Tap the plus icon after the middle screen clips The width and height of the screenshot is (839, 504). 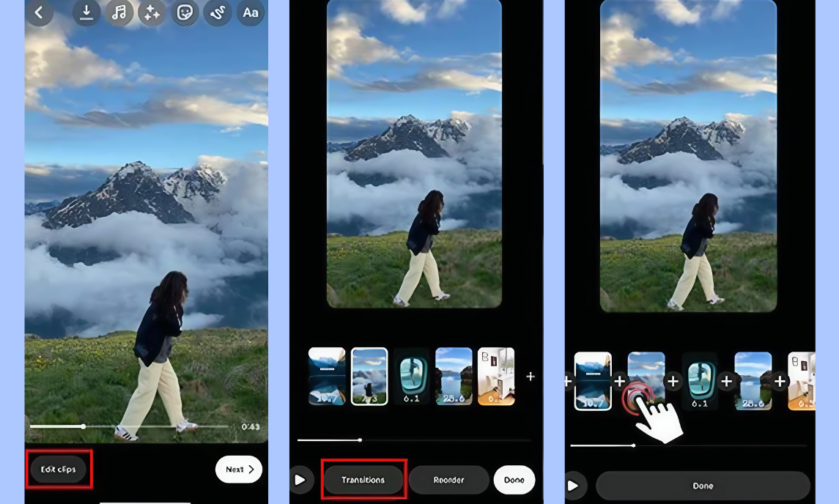pos(531,377)
